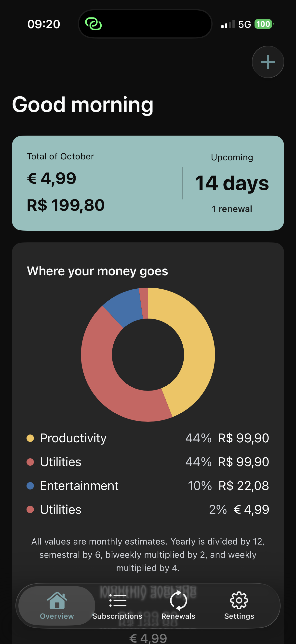This screenshot has width=296, height=644.
Task: Tap the battery 100 indicator
Action: coord(264,24)
